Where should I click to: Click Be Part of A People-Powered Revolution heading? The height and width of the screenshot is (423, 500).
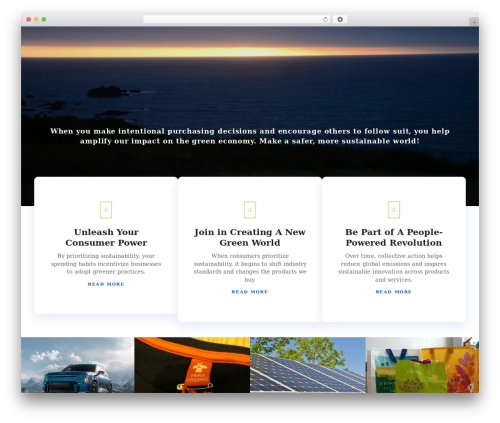click(x=394, y=237)
